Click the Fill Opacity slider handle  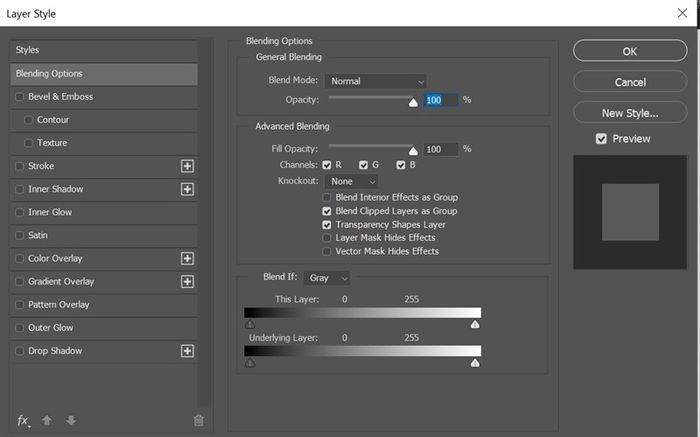[413, 151]
